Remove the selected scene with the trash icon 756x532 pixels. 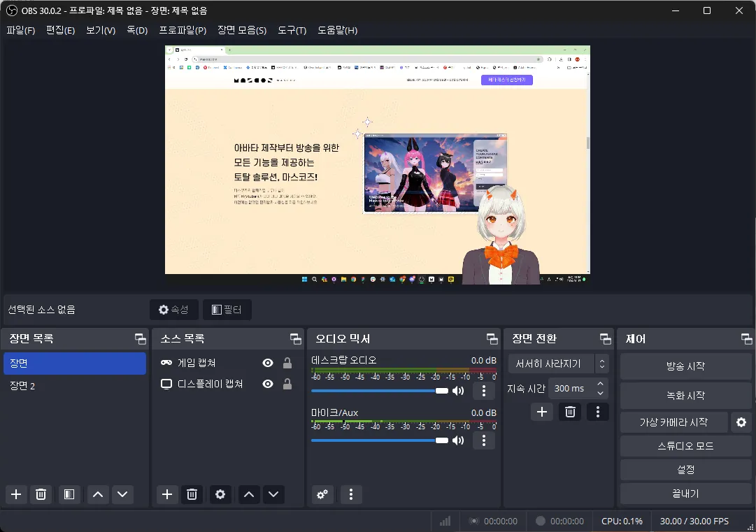41,494
